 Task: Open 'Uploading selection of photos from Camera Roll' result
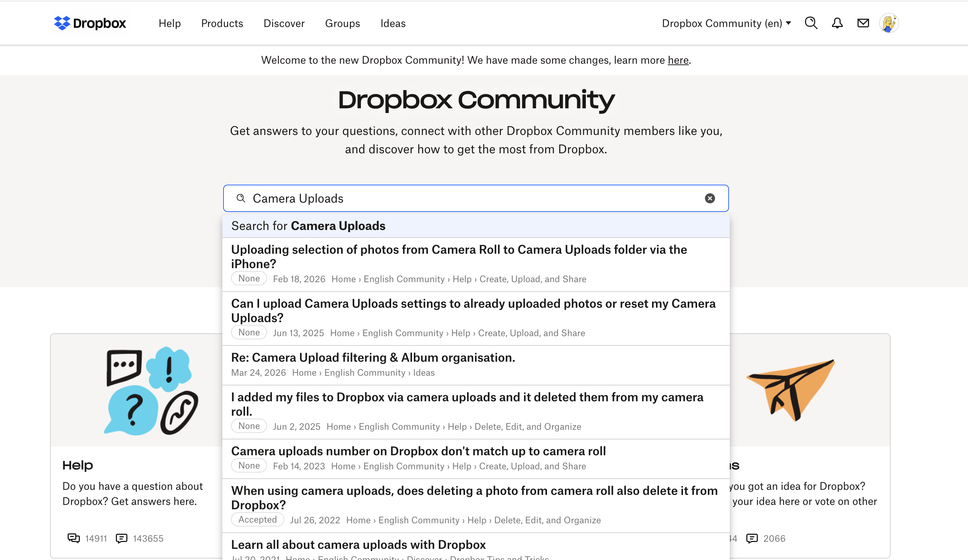[x=476, y=264]
